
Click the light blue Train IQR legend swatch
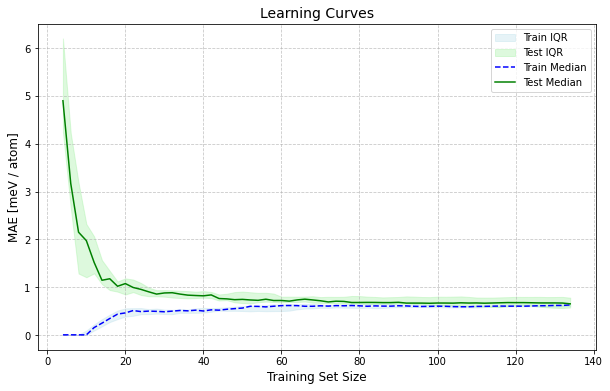505,38
